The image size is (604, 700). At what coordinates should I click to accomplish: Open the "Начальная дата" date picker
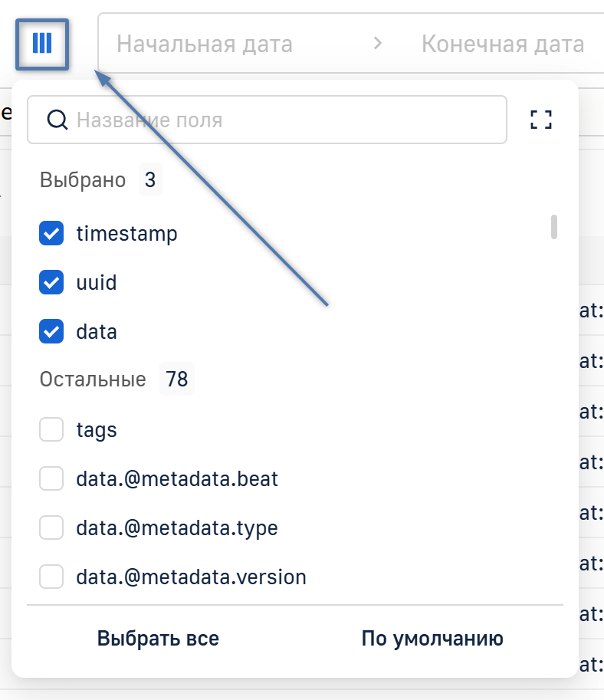coord(205,44)
